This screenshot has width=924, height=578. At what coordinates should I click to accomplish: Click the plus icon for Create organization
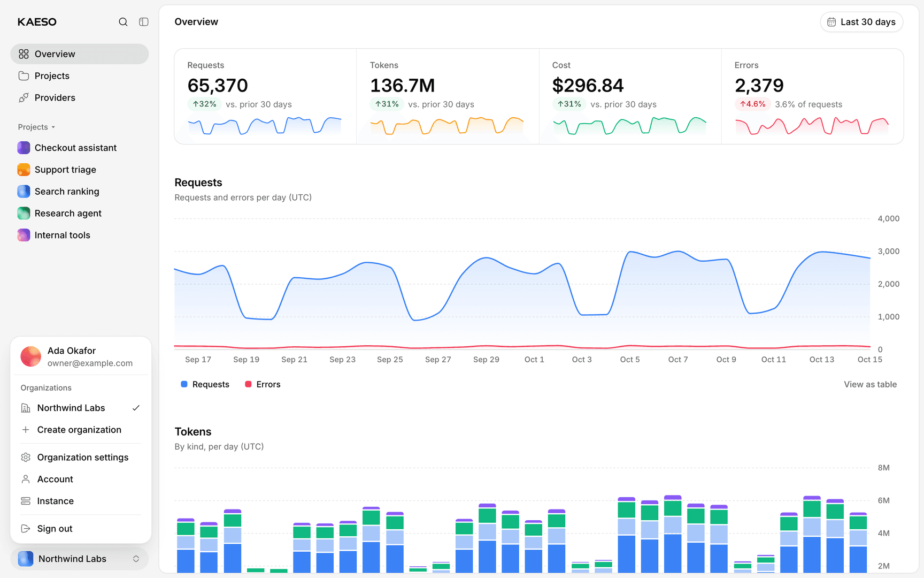point(26,430)
